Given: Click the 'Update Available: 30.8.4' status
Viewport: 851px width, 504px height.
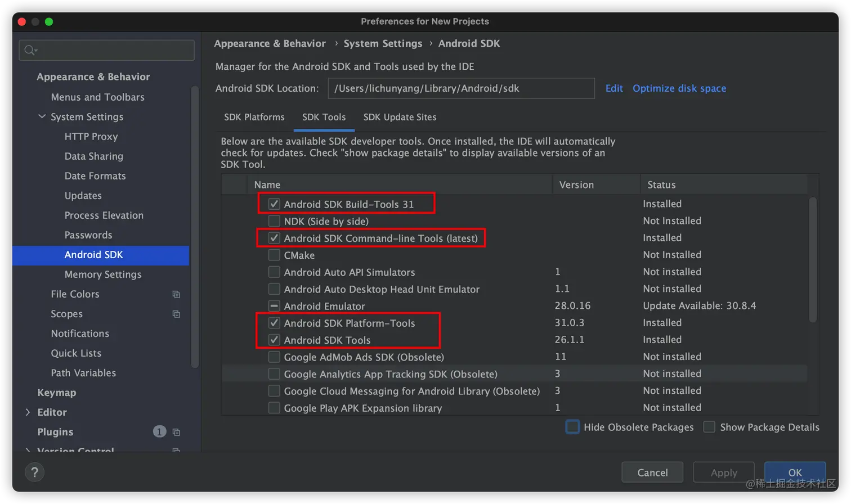Looking at the screenshot, I should 700,305.
